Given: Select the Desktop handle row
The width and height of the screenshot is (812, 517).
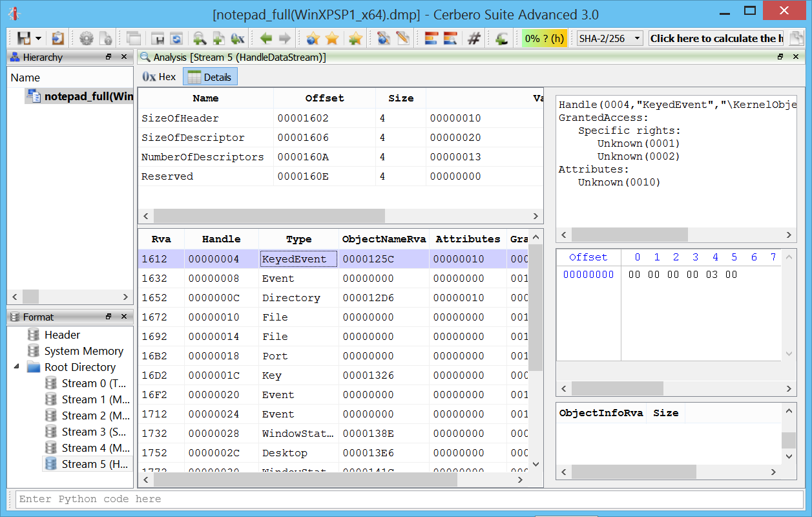Looking at the screenshot, I should click(333, 453).
